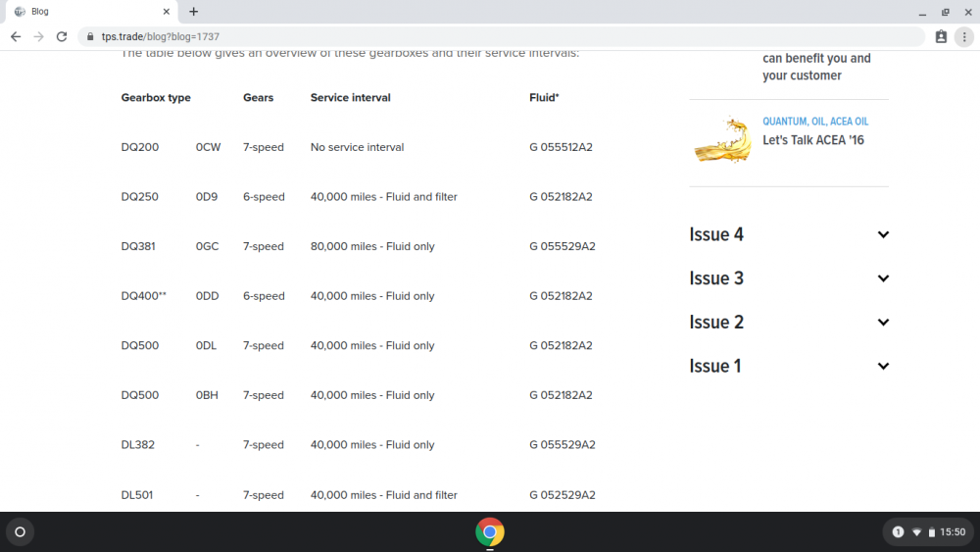
Task: Open system tray clock 15:50
Action: click(x=953, y=532)
